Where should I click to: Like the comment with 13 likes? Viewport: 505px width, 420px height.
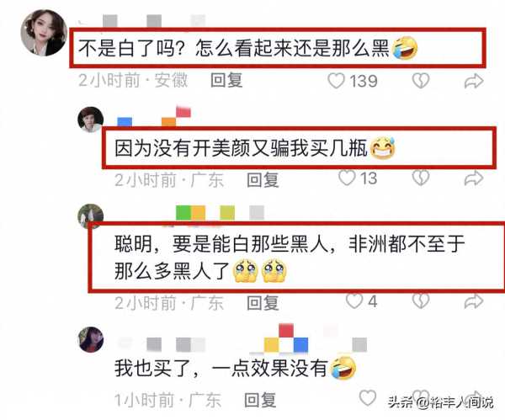[347, 178]
